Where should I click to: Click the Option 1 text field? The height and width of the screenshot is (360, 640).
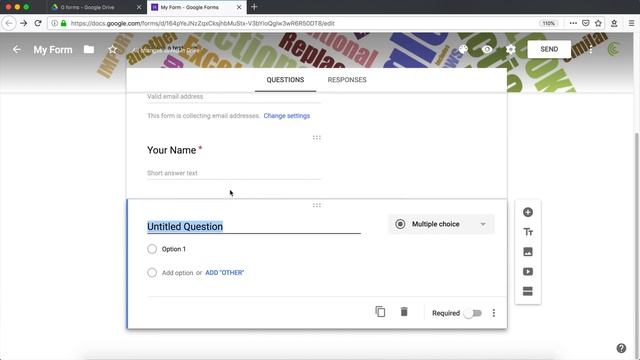(x=173, y=249)
